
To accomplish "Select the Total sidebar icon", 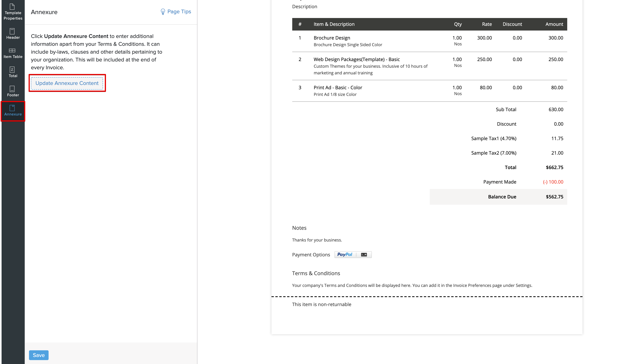I will [x=13, y=72].
